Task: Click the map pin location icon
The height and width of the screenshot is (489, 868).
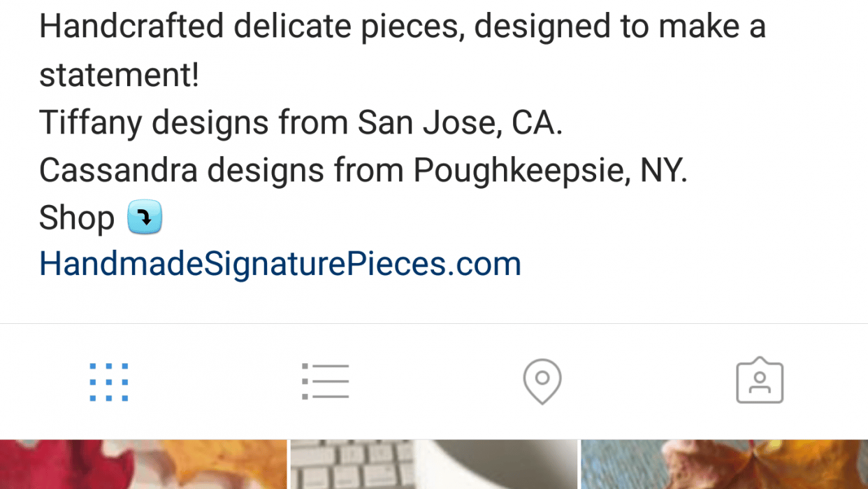Action: [x=542, y=381]
